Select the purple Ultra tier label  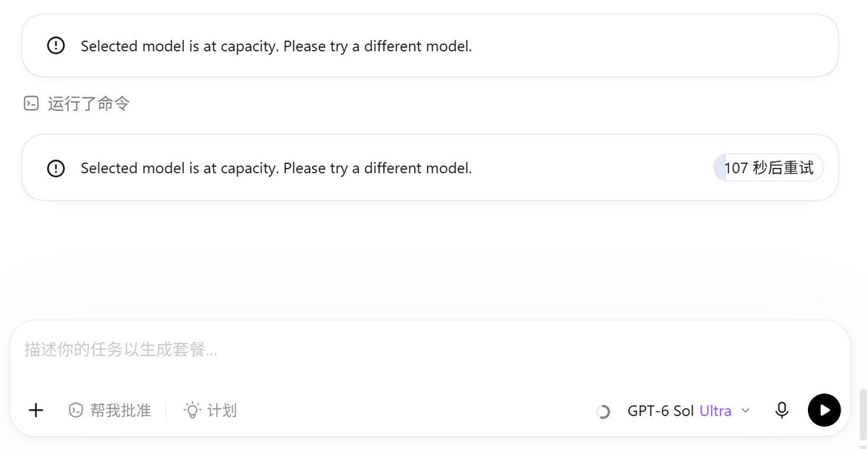pyautogui.click(x=715, y=411)
